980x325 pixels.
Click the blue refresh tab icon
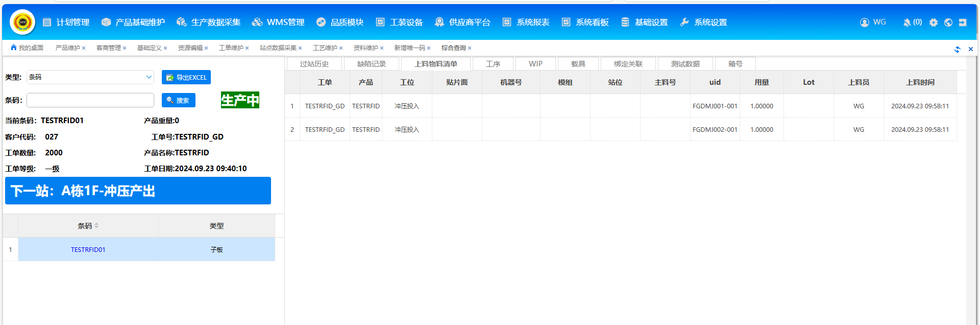pyautogui.click(x=957, y=49)
